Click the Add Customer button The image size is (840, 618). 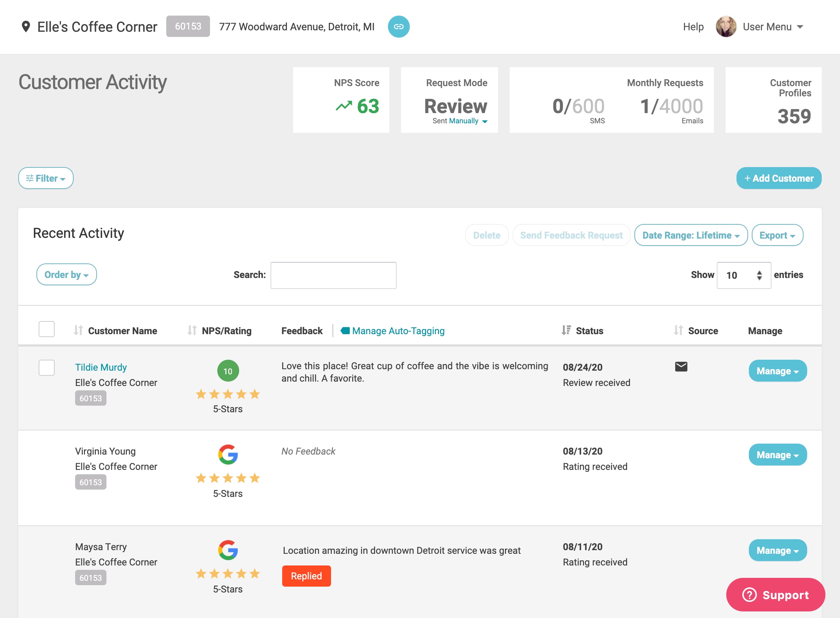pyautogui.click(x=779, y=178)
